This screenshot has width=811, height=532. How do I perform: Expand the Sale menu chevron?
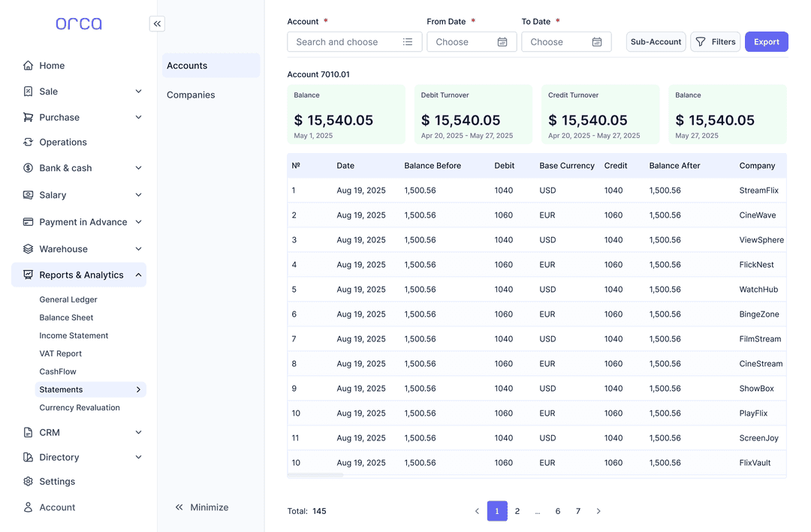tap(137, 91)
